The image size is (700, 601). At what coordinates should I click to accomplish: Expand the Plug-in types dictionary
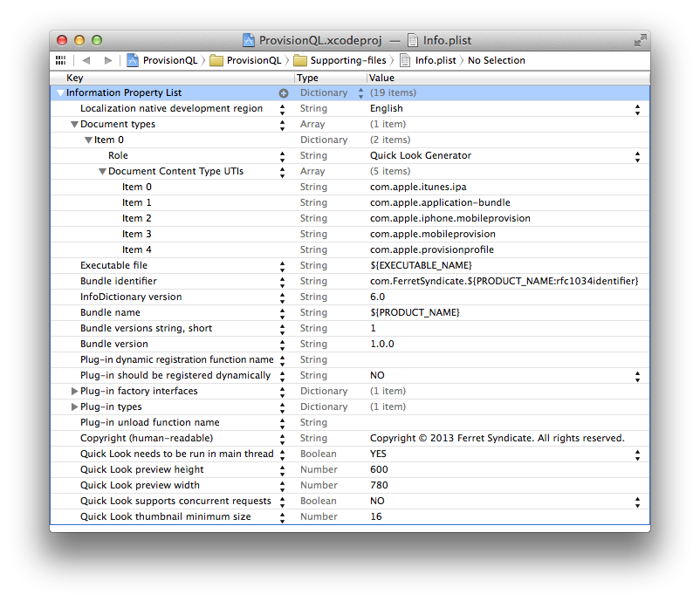click(x=74, y=406)
